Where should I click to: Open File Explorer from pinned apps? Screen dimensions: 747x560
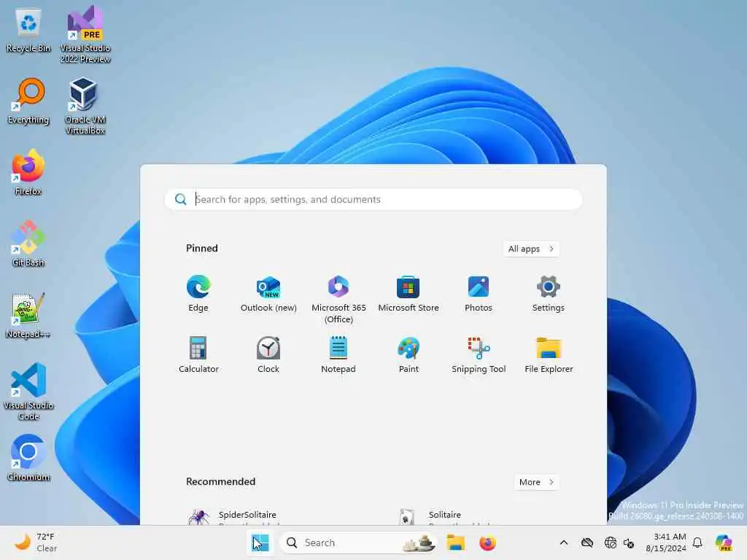(x=549, y=354)
